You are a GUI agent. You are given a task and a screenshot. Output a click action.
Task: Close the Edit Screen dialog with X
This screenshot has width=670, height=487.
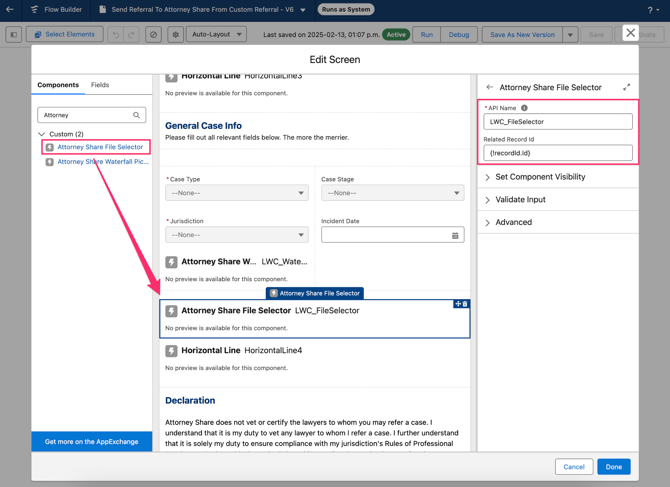[x=630, y=33]
